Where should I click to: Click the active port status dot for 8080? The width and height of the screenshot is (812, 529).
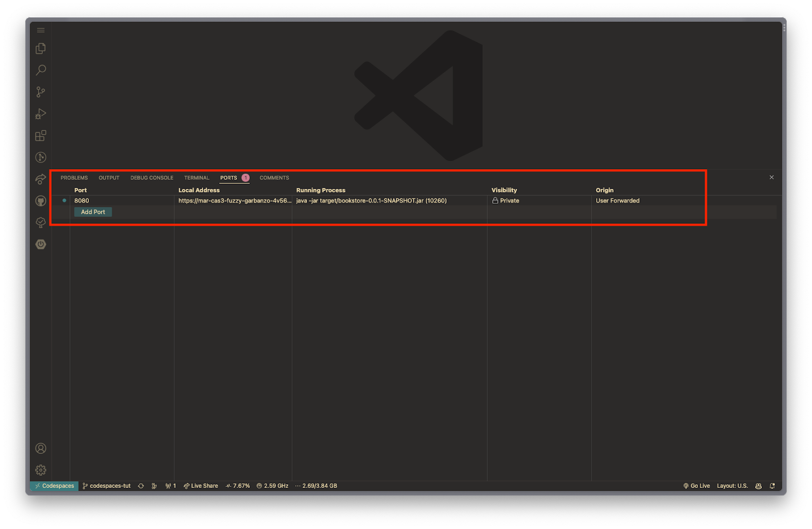(64, 201)
